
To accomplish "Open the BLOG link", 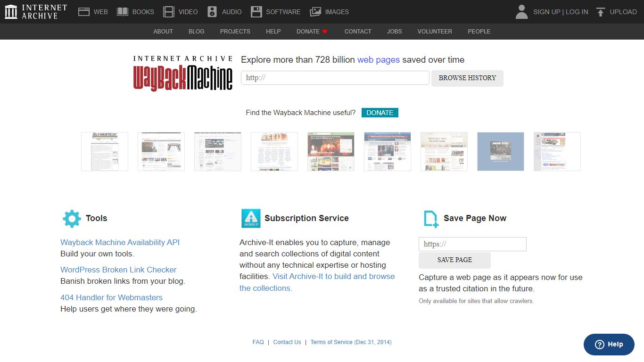I will [197, 32].
